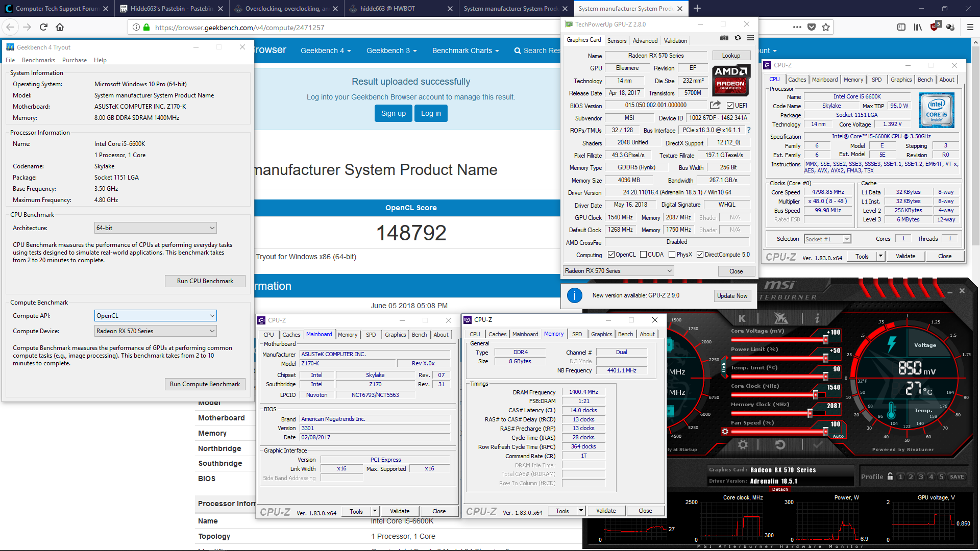The image size is (980, 551).
Task: Click the Core Voltage slider handle
Action: (x=826, y=339)
